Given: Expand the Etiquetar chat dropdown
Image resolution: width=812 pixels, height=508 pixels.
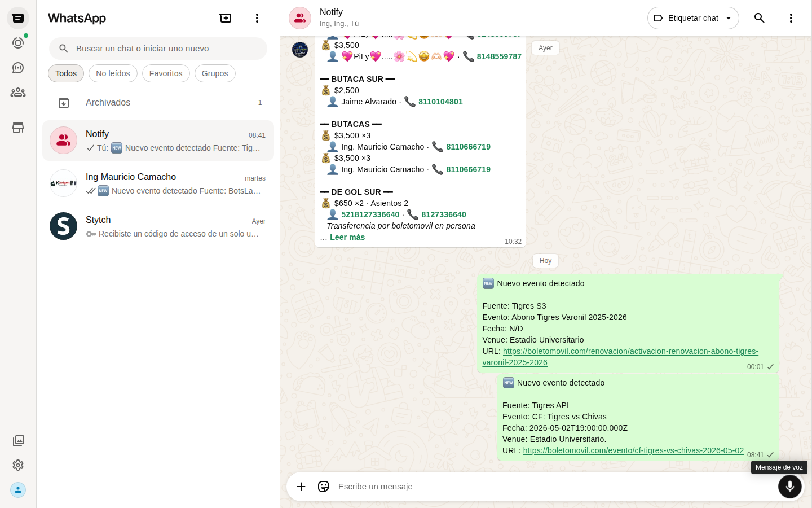Looking at the screenshot, I should (x=693, y=18).
